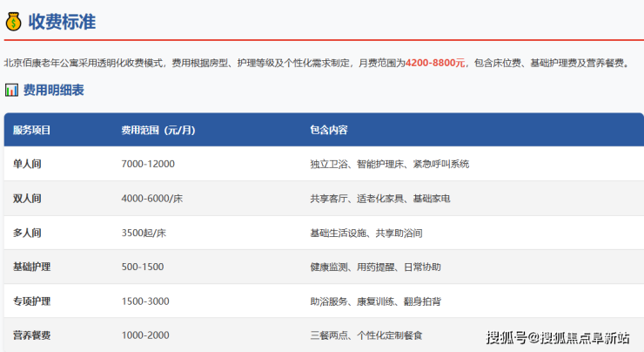Select the 多人间 row label
Viewport: 644px width, 352px height.
(x=27, y=233)
